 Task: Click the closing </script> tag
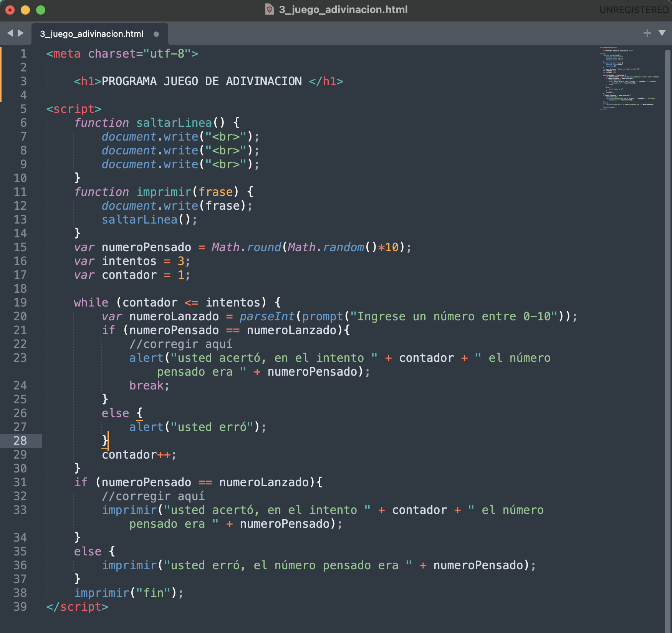coord(77,607)
